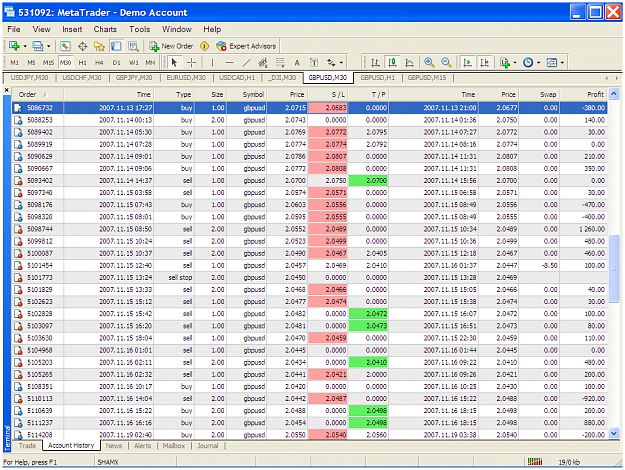The height and width of the screenshot is (470, 625).
Task: Toggle the Navigator folder-star icon
Action: (x=99, y=46)
